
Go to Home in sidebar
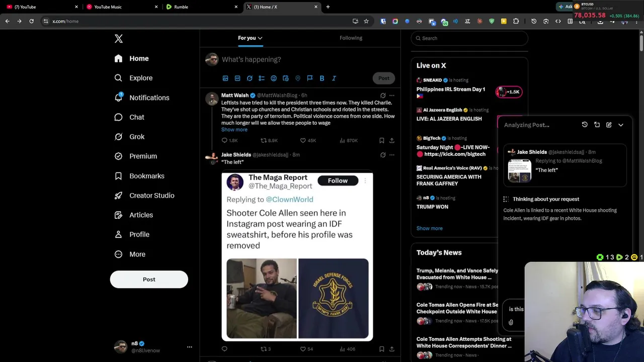(x=131, y=58)
